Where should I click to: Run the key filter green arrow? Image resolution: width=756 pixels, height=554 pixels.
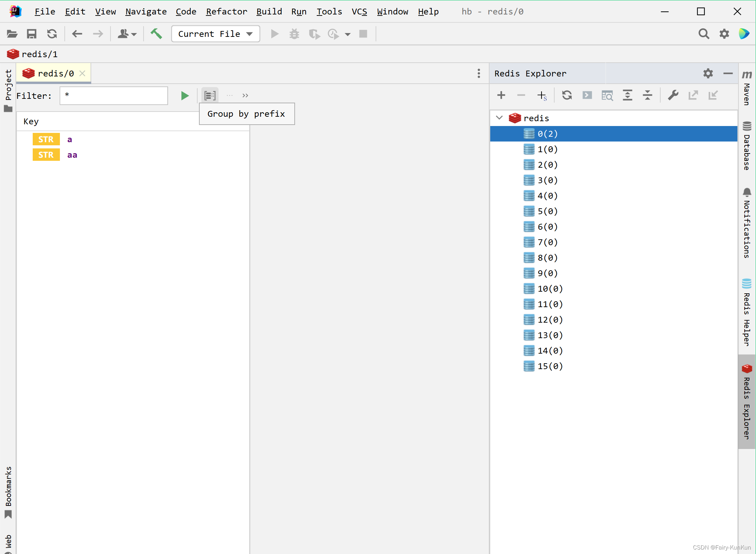[185, 96]
